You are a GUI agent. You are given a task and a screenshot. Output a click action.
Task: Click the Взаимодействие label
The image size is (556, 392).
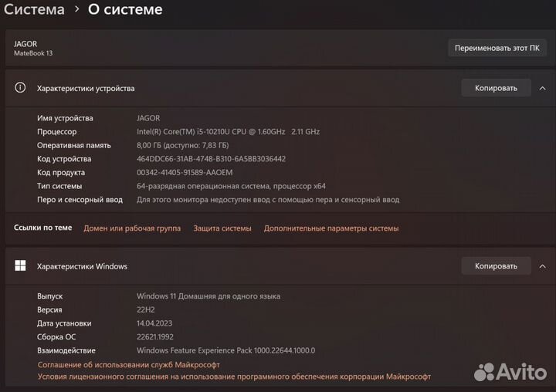[66, 350]
